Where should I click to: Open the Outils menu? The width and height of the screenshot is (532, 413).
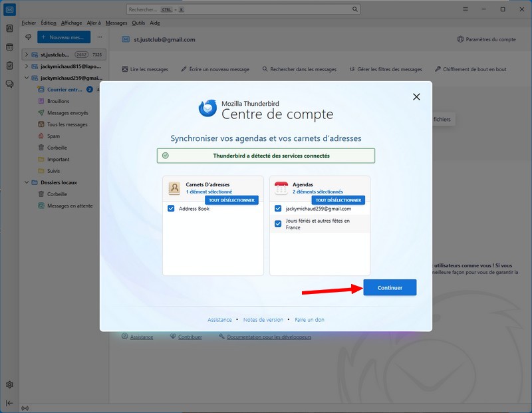(x=138, y=23)
